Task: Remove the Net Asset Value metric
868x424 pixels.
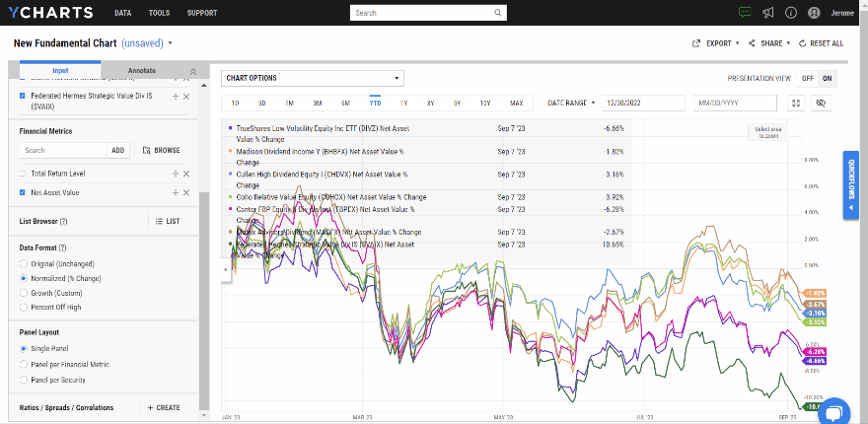Action: (186, 192)
